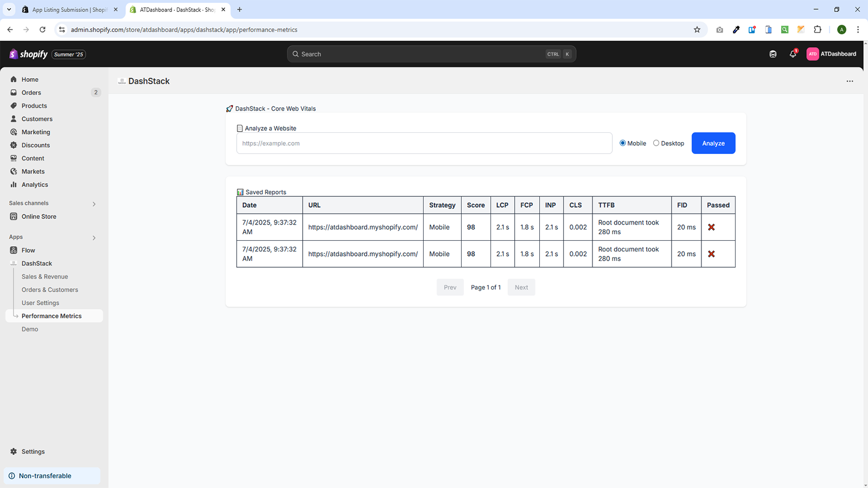The height and width of the screenshot is (488, 868).
Task: Click the Settings gear icon
Action: (14, 452)
